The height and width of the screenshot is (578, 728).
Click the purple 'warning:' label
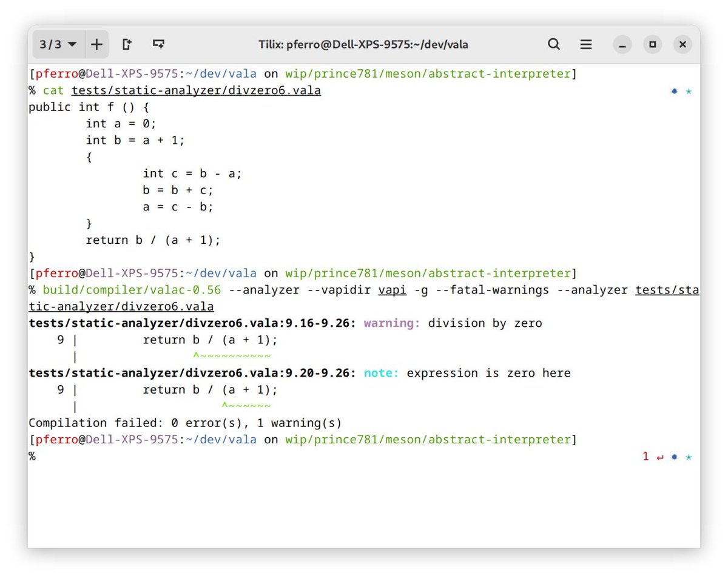(x=392, y=323)
